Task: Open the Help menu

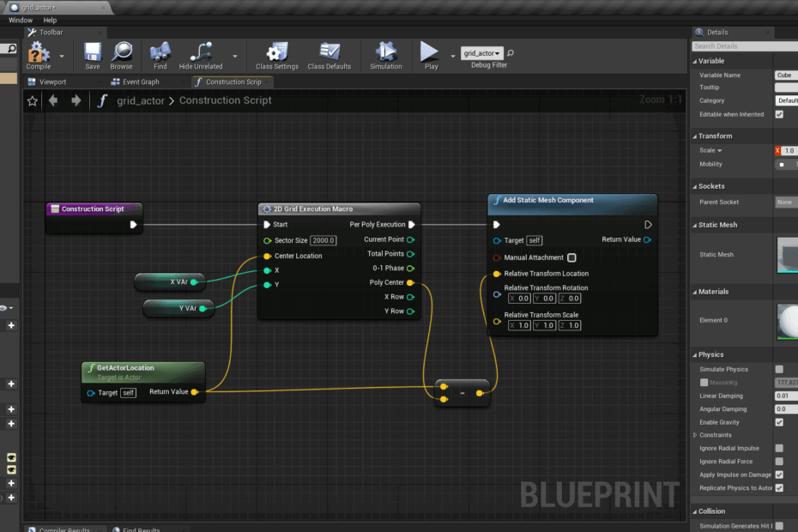Action: [50, 21]
